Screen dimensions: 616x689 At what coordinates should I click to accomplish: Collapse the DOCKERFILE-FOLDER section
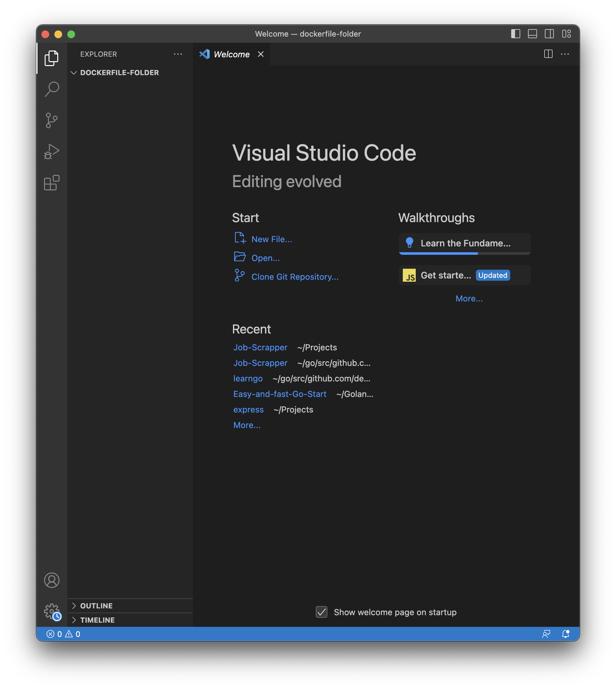130,73
